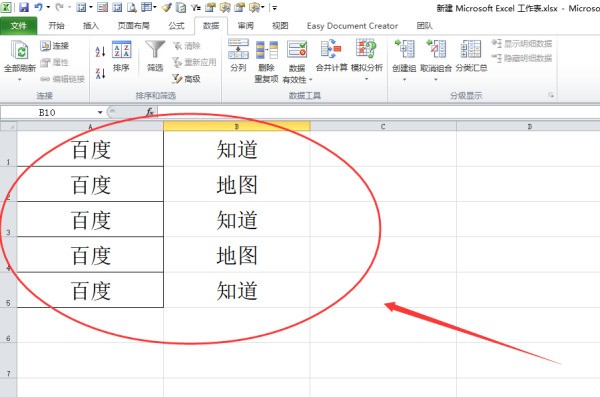
Task: Expand the 数据有效性 dropdown arrow
Action: tap(311, 80)
